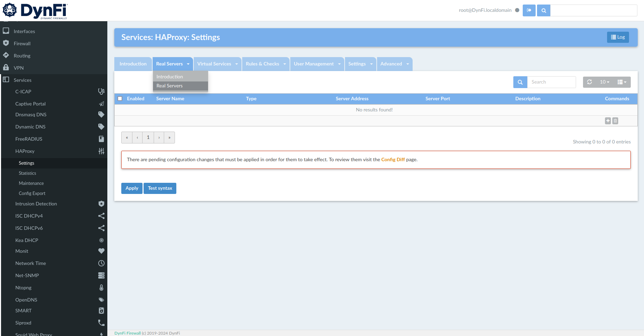This screenshot has width=644, height=336.
Task: Click the Ntopng thermometer icon
Action: pos(101,288)
